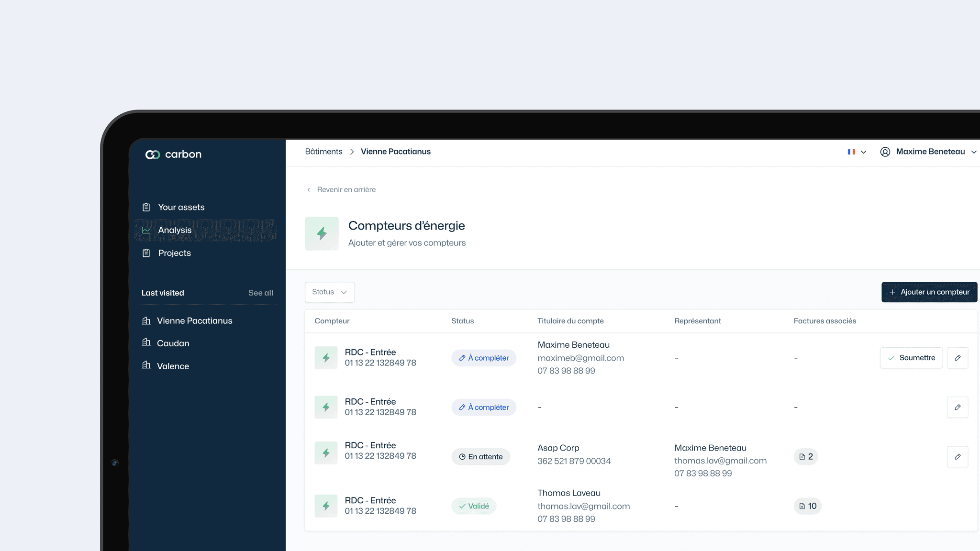Click the Vienne Pacatianus building icon
980x551 pixels.
(146, 320)
